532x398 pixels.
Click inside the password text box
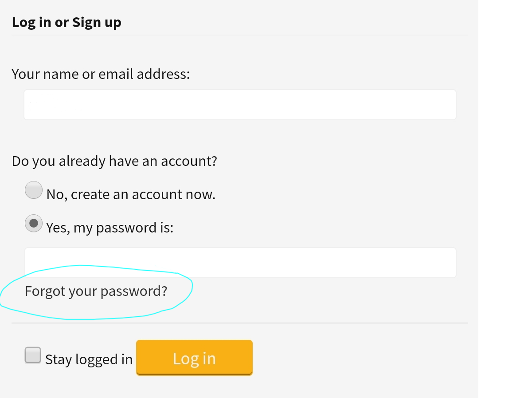[240, 263]
